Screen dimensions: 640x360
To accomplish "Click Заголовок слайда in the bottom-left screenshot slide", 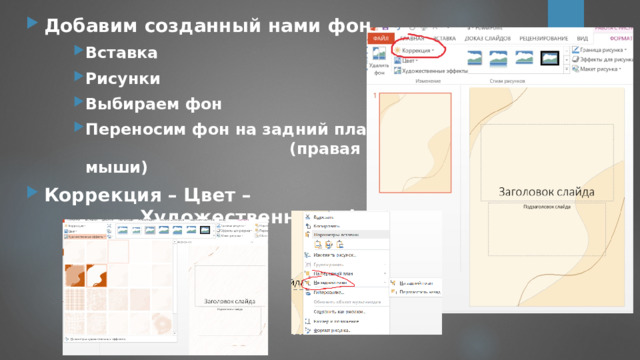I will coord(229,301).
